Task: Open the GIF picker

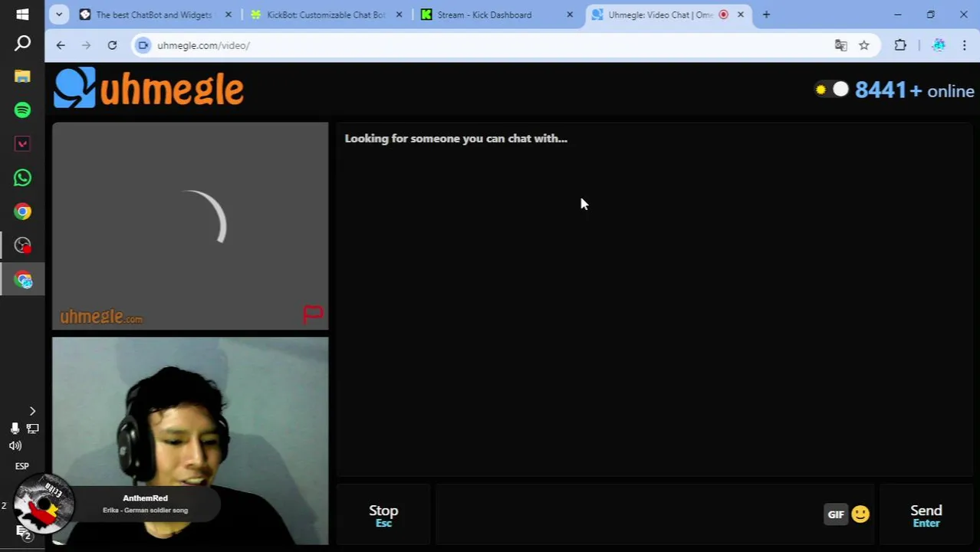Action: point(836,514)
